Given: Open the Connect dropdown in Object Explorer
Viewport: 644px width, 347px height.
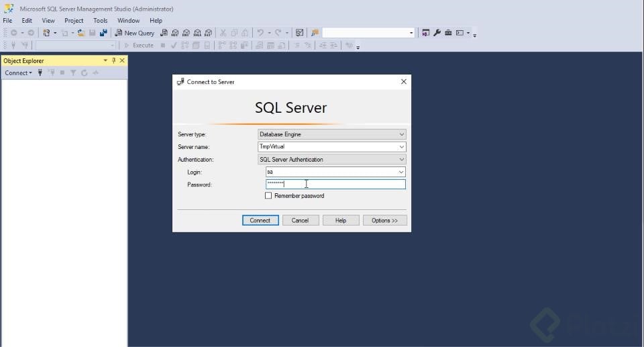Looking at the screenshot, I should click(x=18, y=72).
